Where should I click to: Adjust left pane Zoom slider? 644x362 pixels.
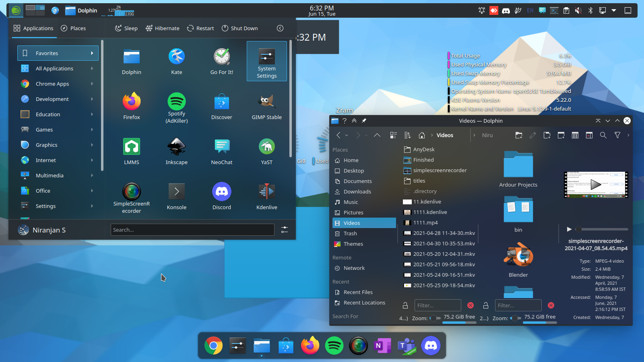coord(435,318)
